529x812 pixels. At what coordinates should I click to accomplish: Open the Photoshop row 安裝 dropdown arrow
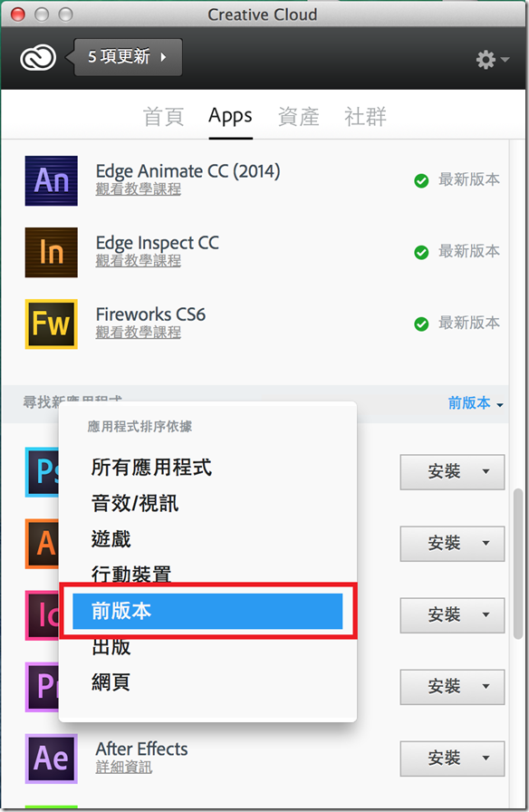(x=486, y=472)
